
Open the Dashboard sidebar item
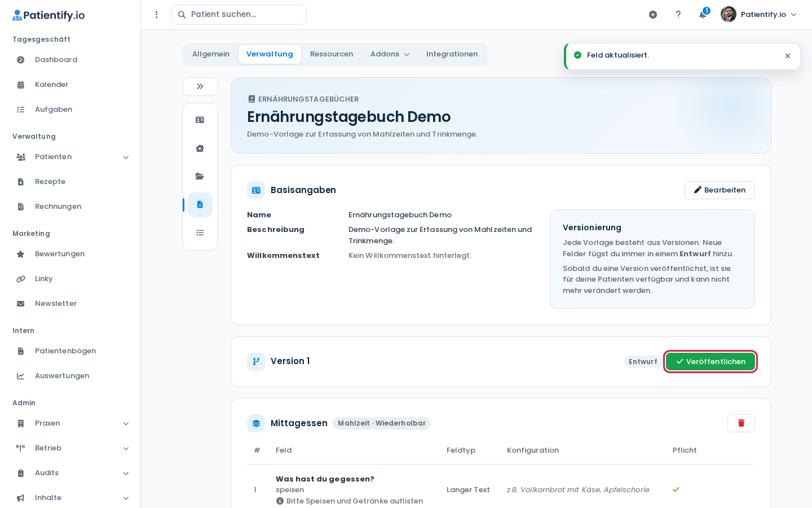point(70,60)
